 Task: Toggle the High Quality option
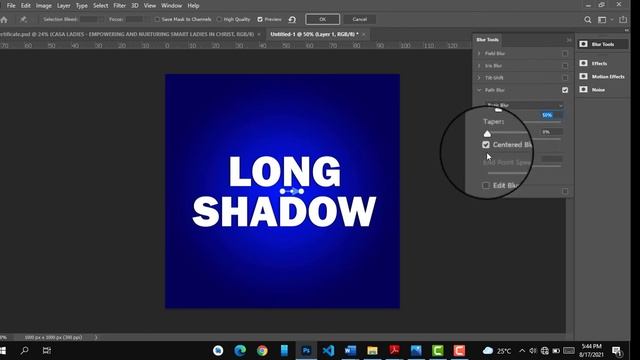point(219,19)
